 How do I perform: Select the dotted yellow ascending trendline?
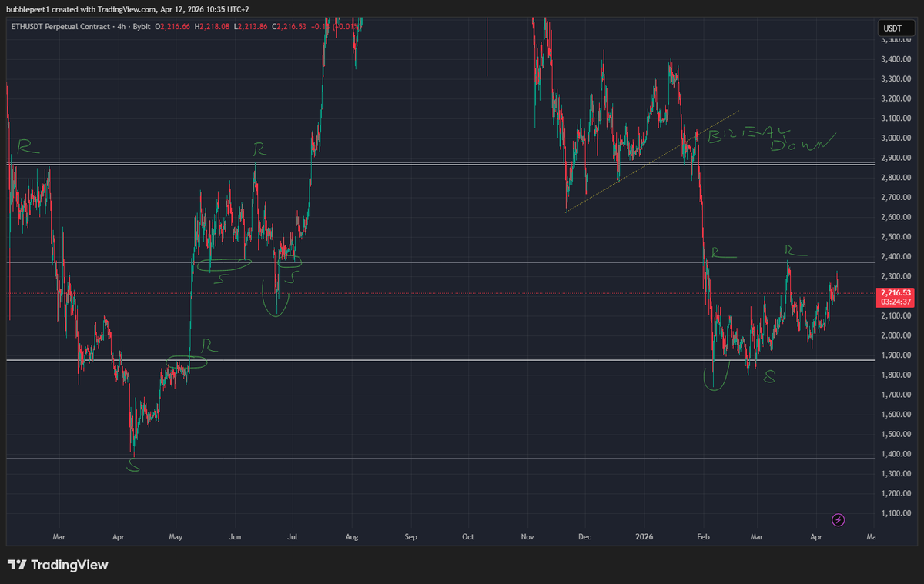coord(651,162)
